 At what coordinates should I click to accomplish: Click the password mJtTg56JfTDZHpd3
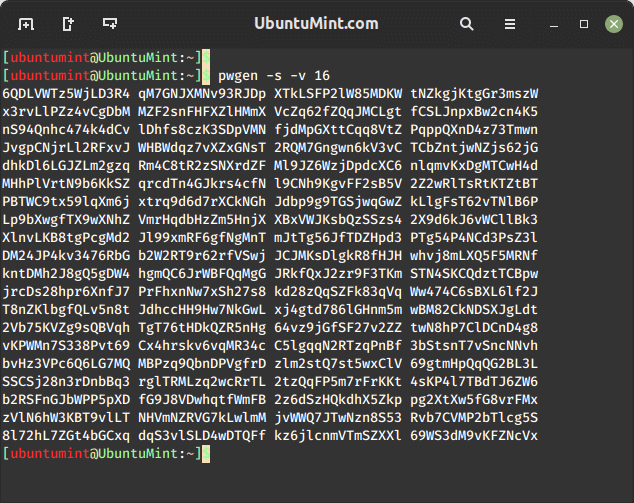click(x=338, y=238)
